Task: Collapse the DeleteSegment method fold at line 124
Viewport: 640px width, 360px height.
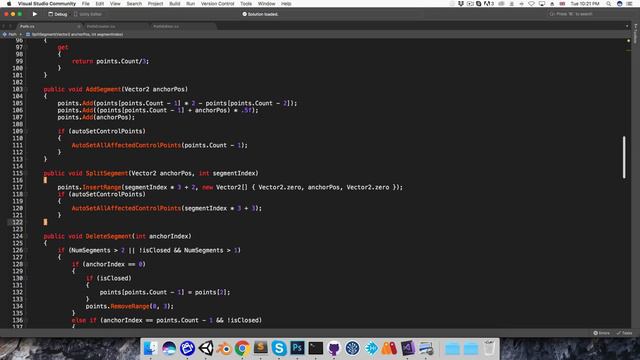Action: (27, 236)
